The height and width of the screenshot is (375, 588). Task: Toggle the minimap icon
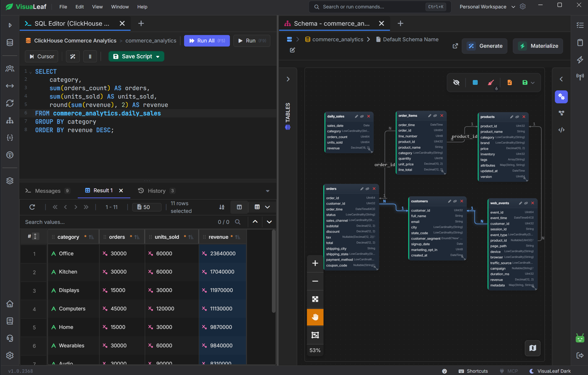pos(533,348)
